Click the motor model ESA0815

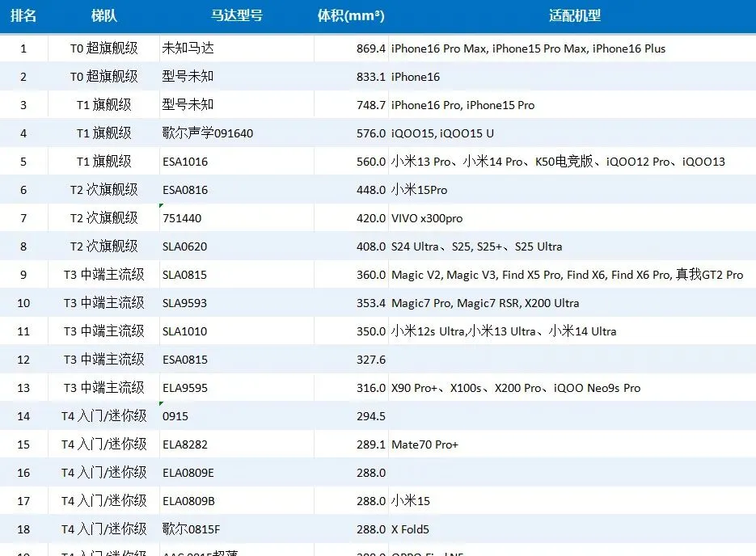pos(185,360)
